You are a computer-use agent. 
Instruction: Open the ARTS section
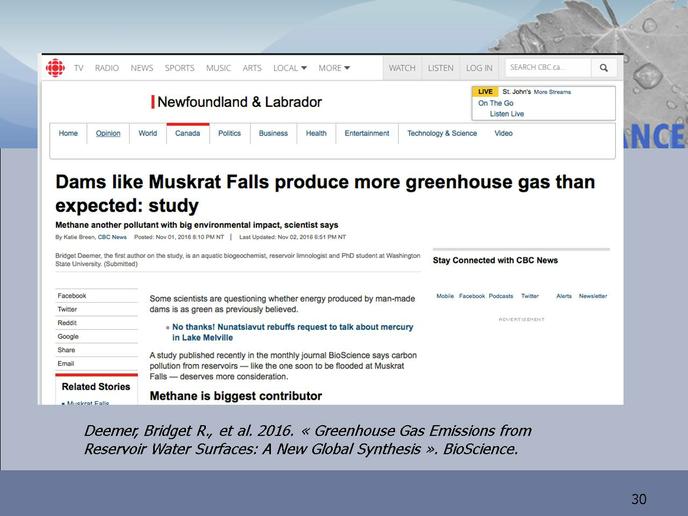point(252,68)
